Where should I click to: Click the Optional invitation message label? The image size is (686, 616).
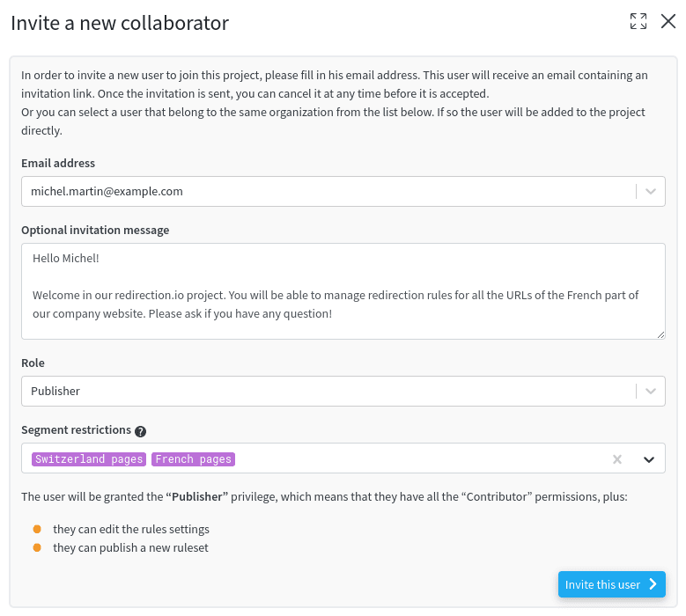coord(95,230)
